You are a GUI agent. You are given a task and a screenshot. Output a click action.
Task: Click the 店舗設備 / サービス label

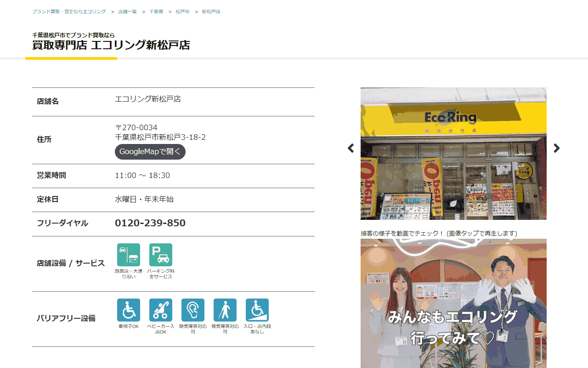(x=71, y=263)
